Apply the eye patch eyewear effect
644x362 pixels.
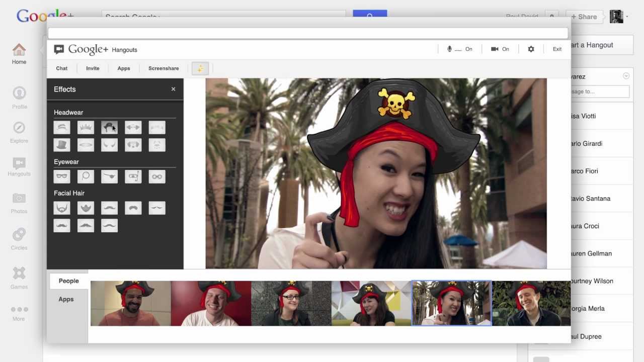pos(109,176)
